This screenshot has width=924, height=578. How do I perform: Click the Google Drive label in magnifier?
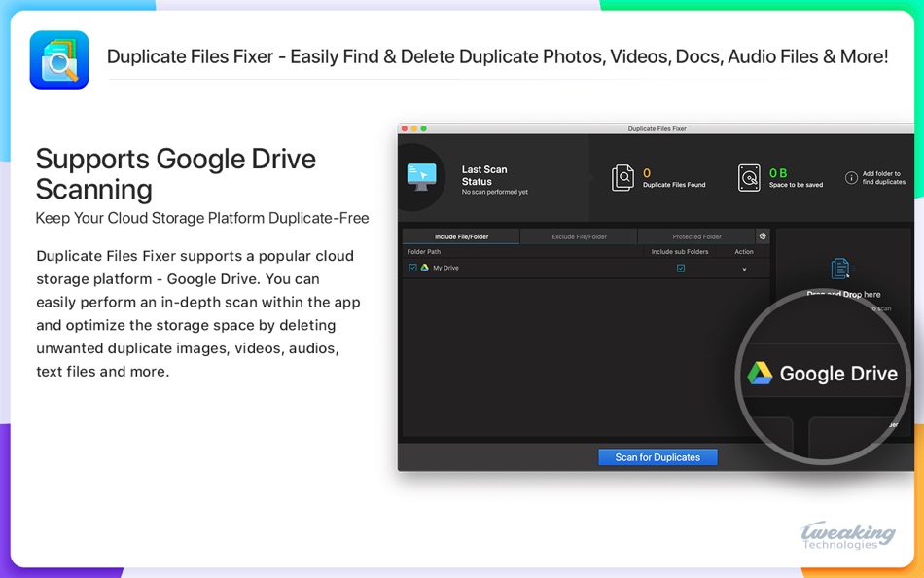(x=838, y=374)
